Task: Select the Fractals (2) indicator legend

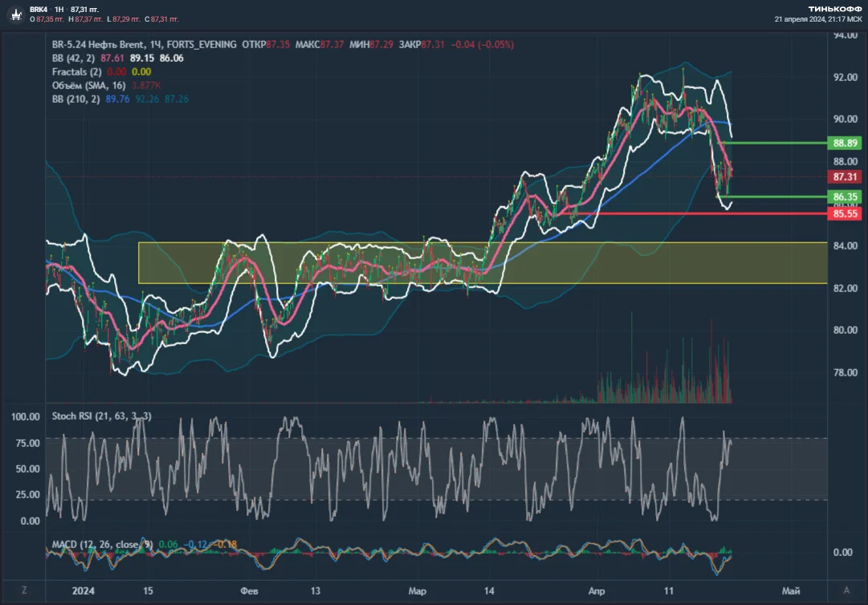Action: point(77,72)
